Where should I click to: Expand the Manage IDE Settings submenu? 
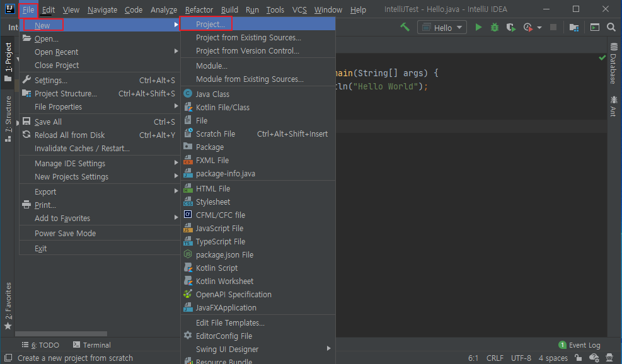100,163
